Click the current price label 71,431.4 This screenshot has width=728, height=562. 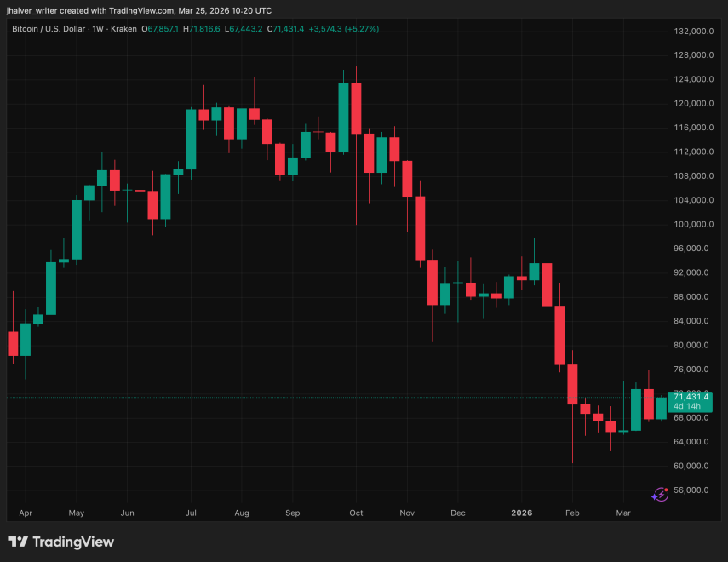(x=691, y=396)
